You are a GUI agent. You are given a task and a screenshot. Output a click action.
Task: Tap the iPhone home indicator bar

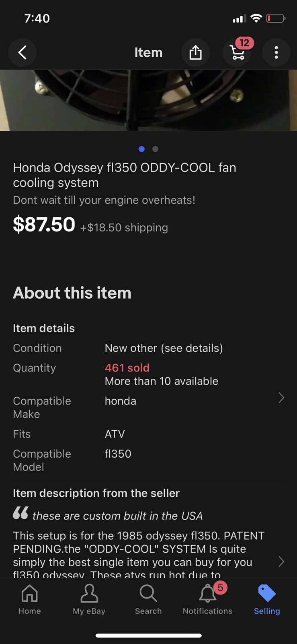tap(148, 636)
